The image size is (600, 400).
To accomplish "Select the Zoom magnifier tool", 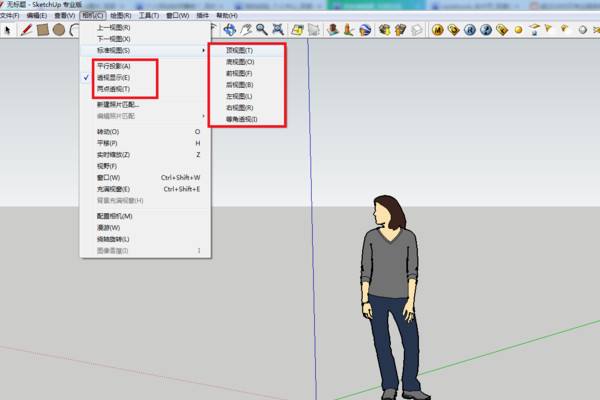I will [x=262, y=30].
